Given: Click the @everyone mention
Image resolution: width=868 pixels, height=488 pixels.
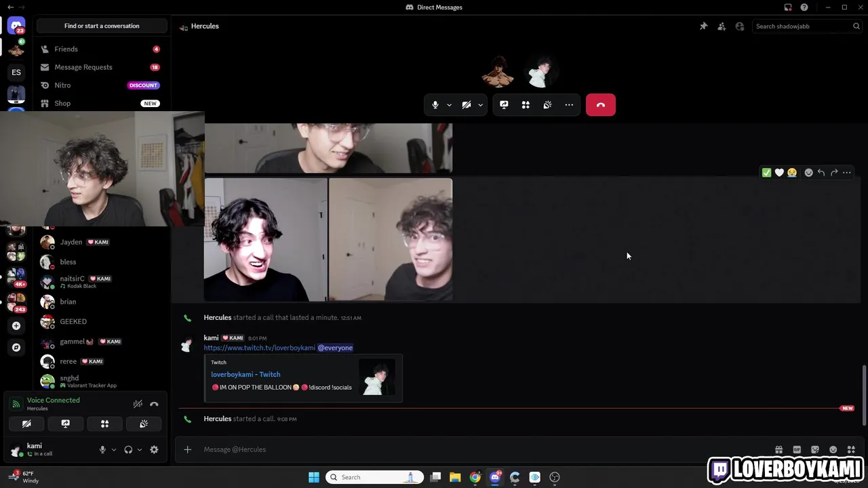Looking at the screenshot, I should pyautogui.click(x=335, y=348).
